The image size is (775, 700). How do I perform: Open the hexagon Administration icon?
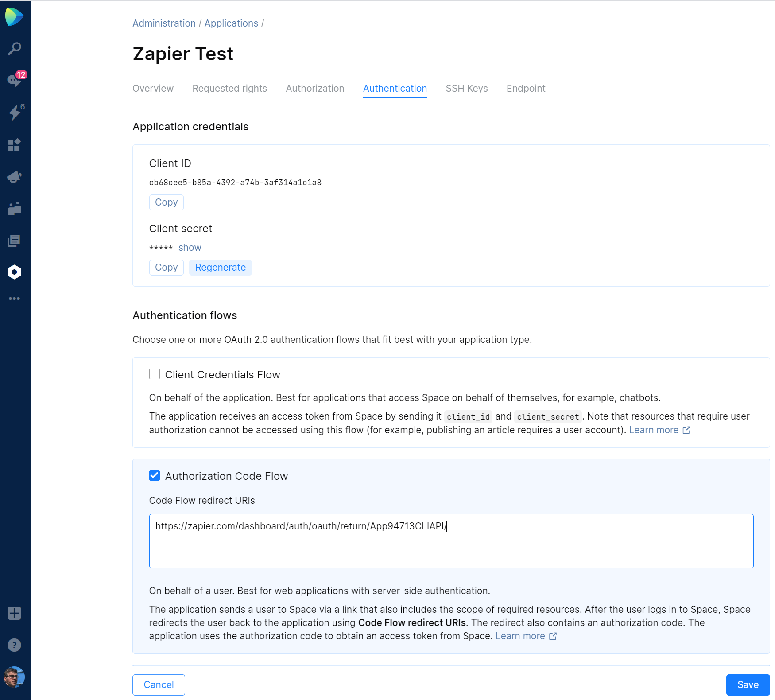[15, 272]
